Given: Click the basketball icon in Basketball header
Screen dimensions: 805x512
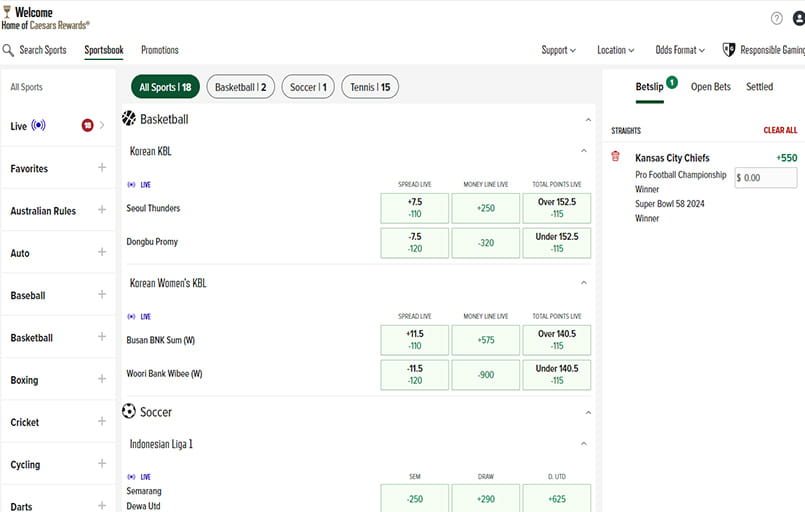Looking at the screenshot, I should tap(129, 119).
